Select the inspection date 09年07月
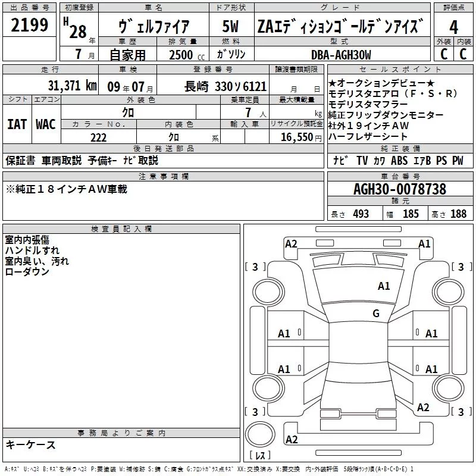 [x=130, y=87]
